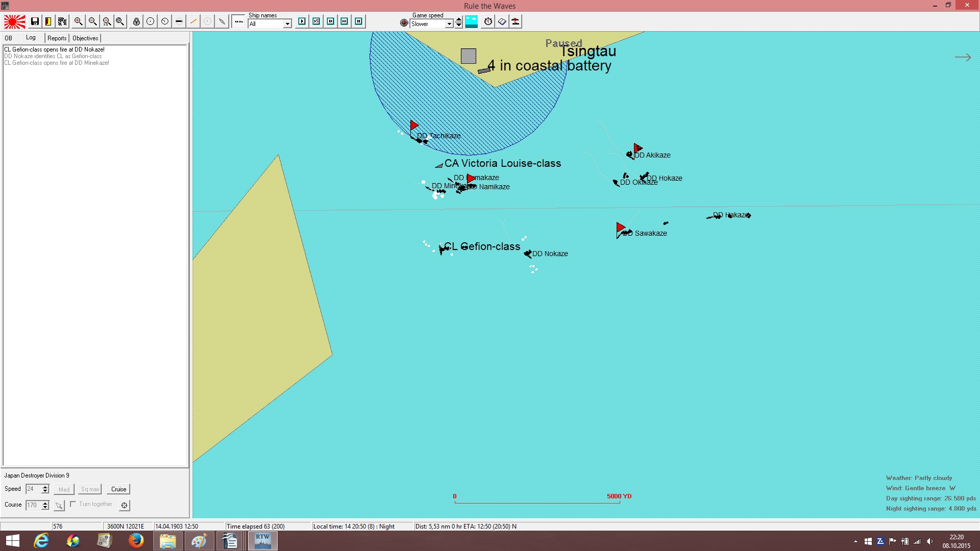Image resolution: width=980 pixels, height=551 pixels.
Task: Open Firefox from the taskbar
Action: (136, 541)
